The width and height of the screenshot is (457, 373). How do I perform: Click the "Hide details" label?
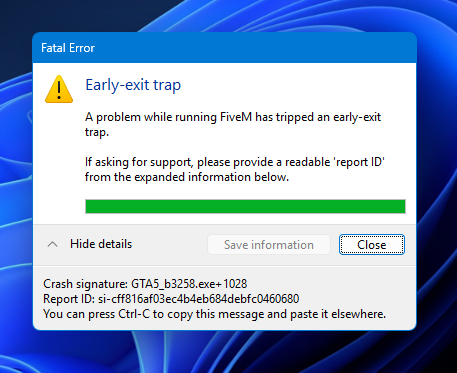pyautogui.click(x=101, y=244)
